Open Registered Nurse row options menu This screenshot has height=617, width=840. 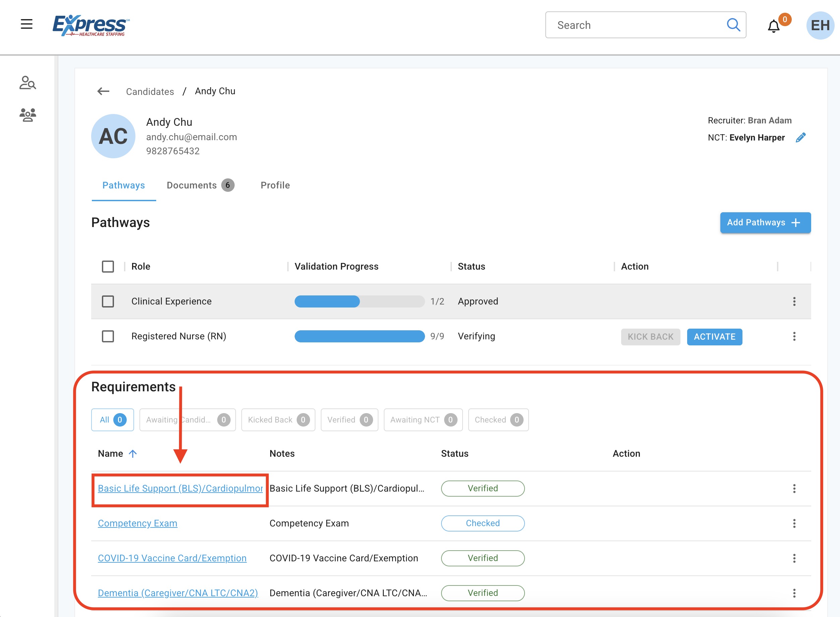[x=794, y=336]
